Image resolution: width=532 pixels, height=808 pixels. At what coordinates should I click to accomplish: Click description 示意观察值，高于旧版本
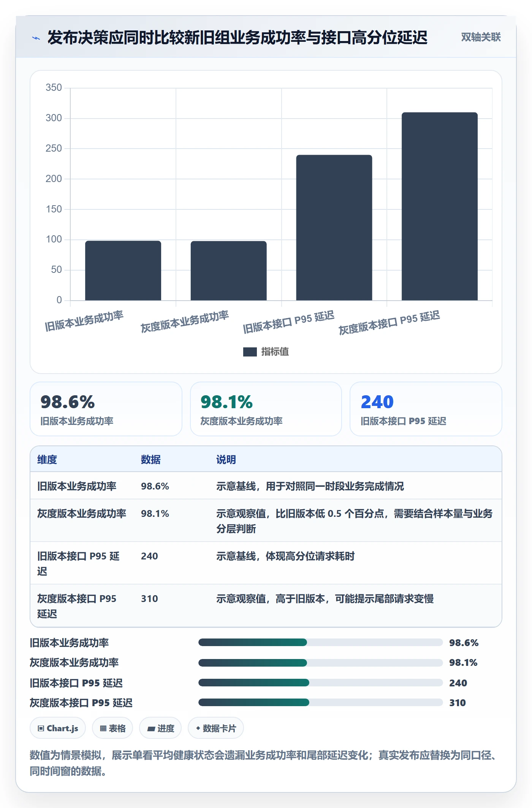[325, 599]
